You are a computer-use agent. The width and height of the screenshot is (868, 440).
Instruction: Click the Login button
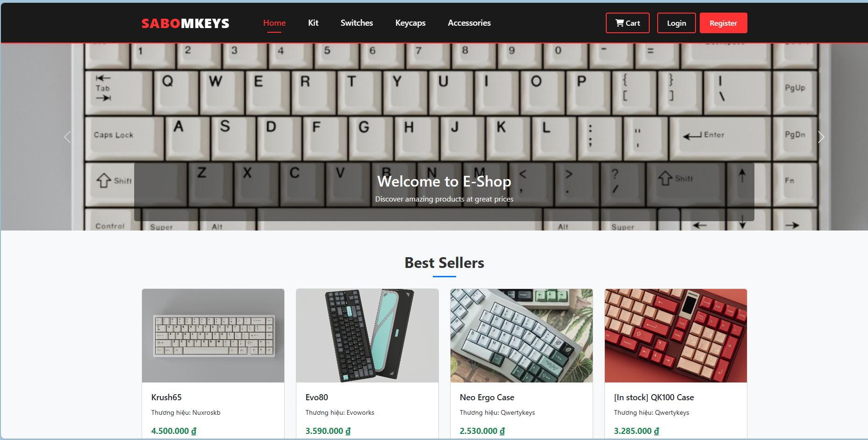(x=676, y=23)
